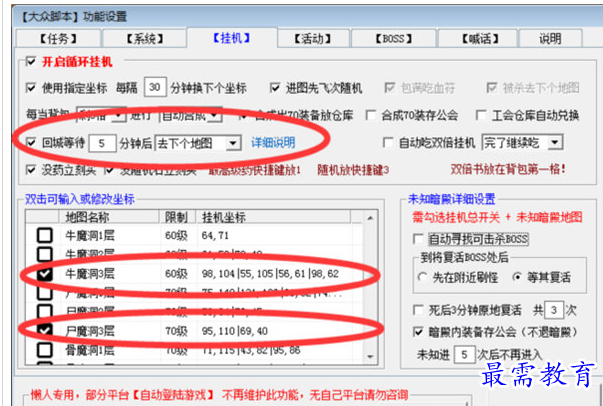Go to the 【活动】 tab

pos(313,38)
